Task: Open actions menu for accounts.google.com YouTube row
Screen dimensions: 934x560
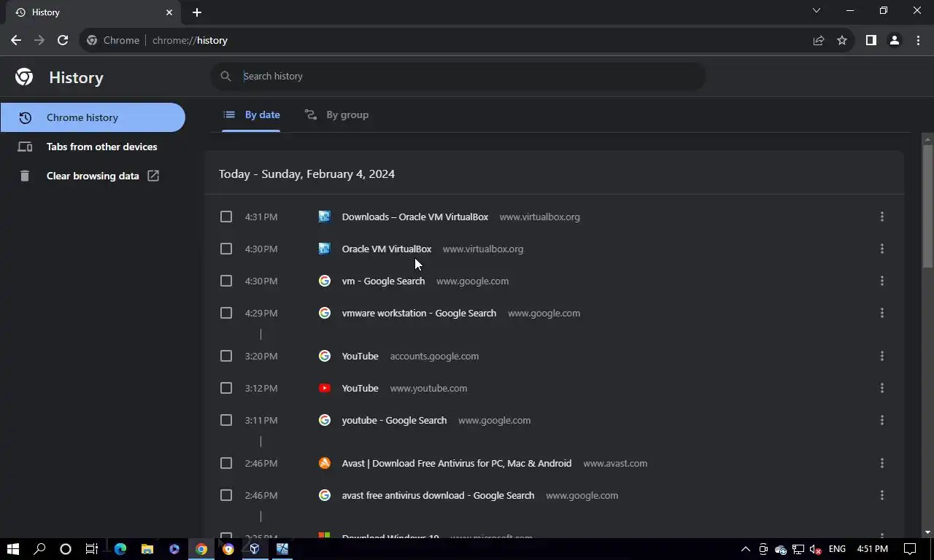Action: click(x=882, y=356)
